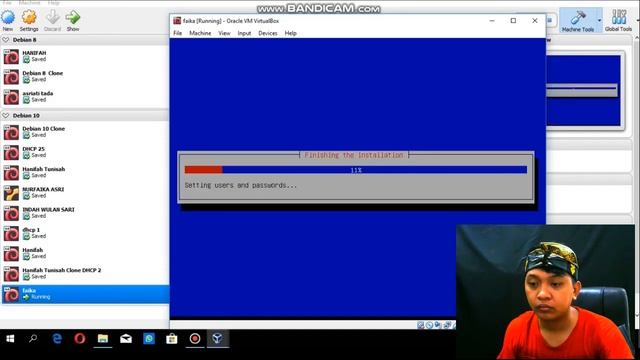
Task: Switch to VirtualBox via its taskbar icon
Action: click(218, 338)
